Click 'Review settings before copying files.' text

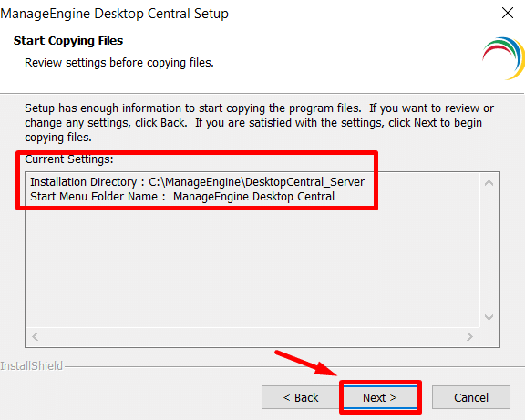pos(119,63)
